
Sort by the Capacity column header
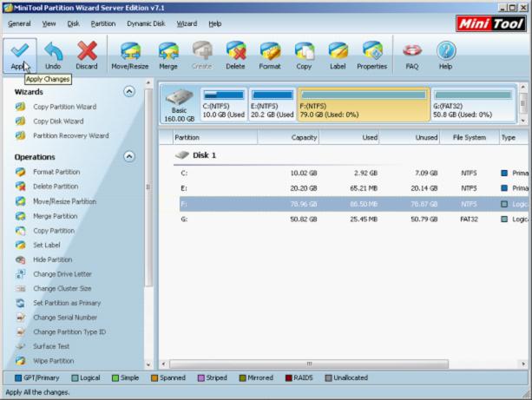pos(288,137)
